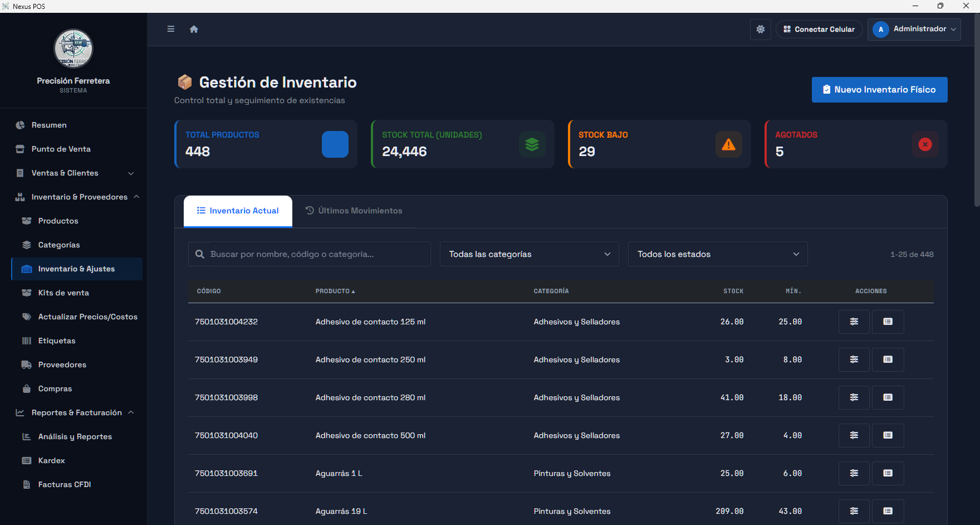Click the inventory search input field
Screen dimensions: 980x525
click(x=310, y=254)
